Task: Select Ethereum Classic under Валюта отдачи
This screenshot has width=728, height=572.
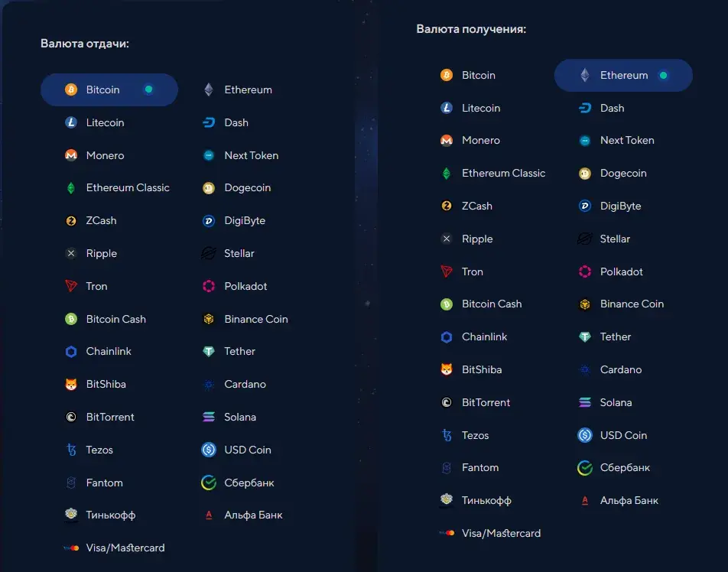Action: [x=117, y=188]
